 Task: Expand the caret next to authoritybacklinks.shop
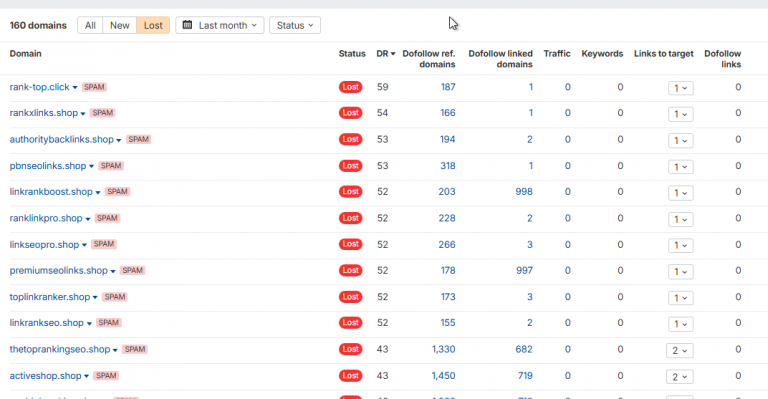(x=119, y=141)
